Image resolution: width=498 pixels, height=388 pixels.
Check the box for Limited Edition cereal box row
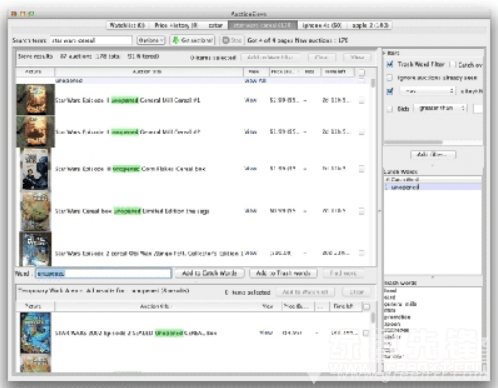click(x=362, y=211)
